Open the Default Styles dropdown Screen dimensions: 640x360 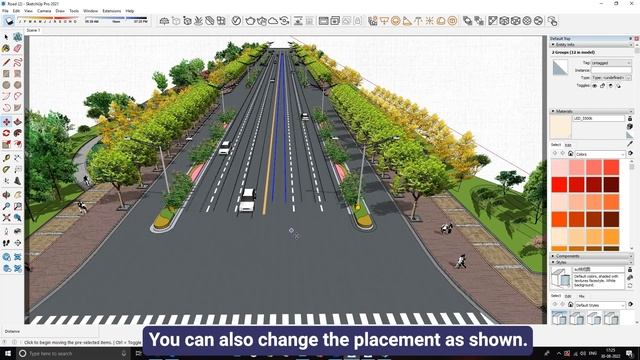click(x=600, y=305)
